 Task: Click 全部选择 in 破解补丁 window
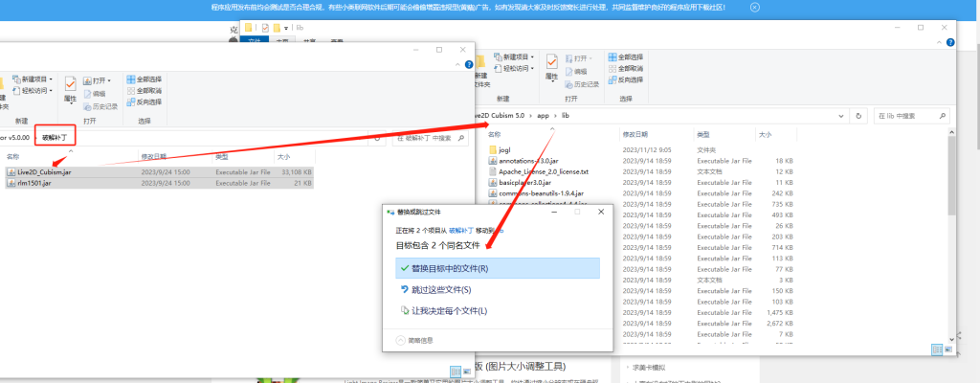tap(145, 79)
